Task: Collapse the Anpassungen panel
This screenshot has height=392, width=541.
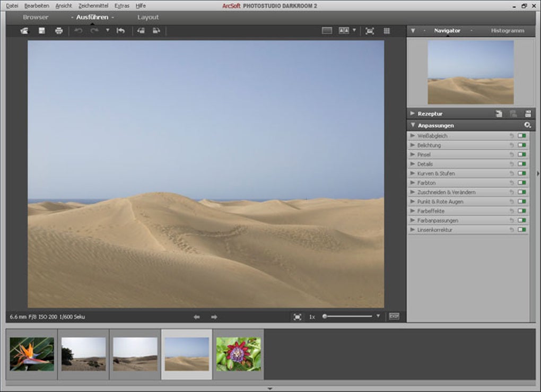Action: (x=413, y=125)
